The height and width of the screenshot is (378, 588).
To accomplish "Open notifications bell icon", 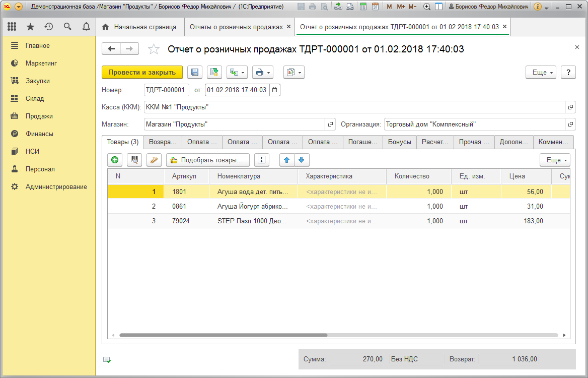I will click(86, 27).
